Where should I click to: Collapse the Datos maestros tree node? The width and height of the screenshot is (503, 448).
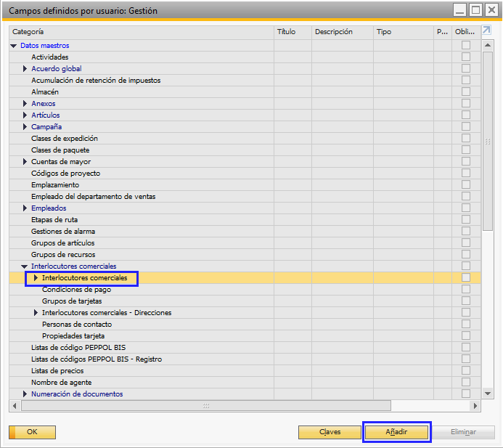point(14,46)
